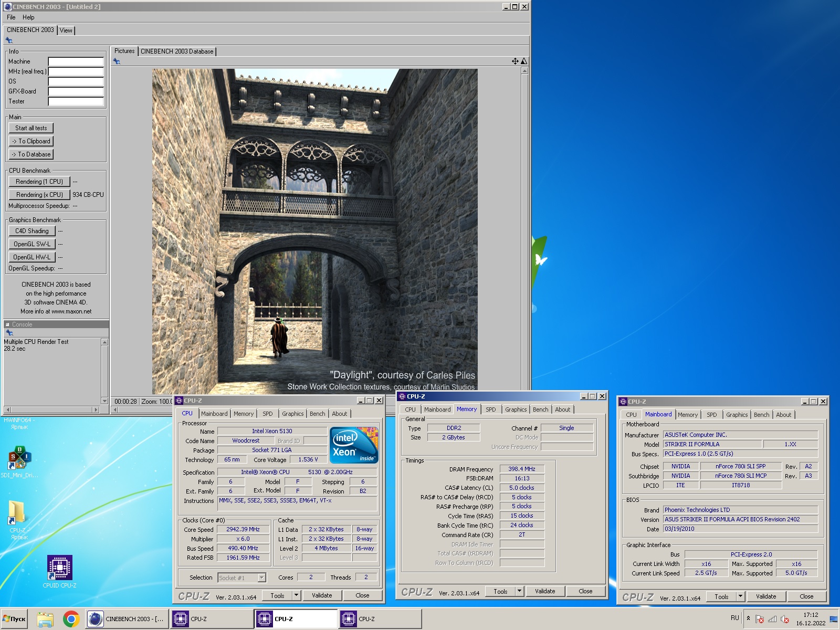
Task: Open the Mainboard tab in the left CPU-Z window
Action: coord(214,414)
